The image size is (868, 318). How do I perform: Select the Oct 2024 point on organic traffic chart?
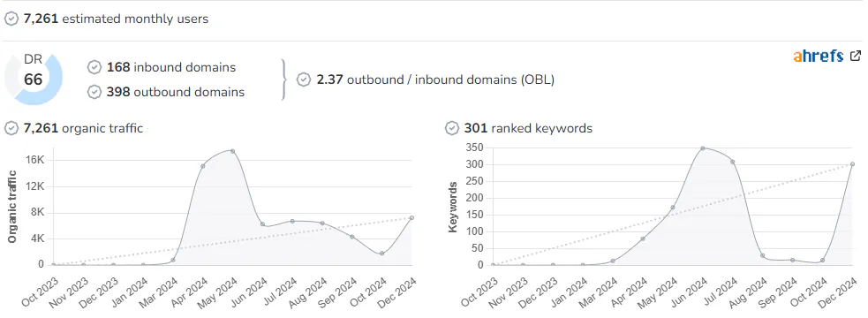click(x=382, y=254)
